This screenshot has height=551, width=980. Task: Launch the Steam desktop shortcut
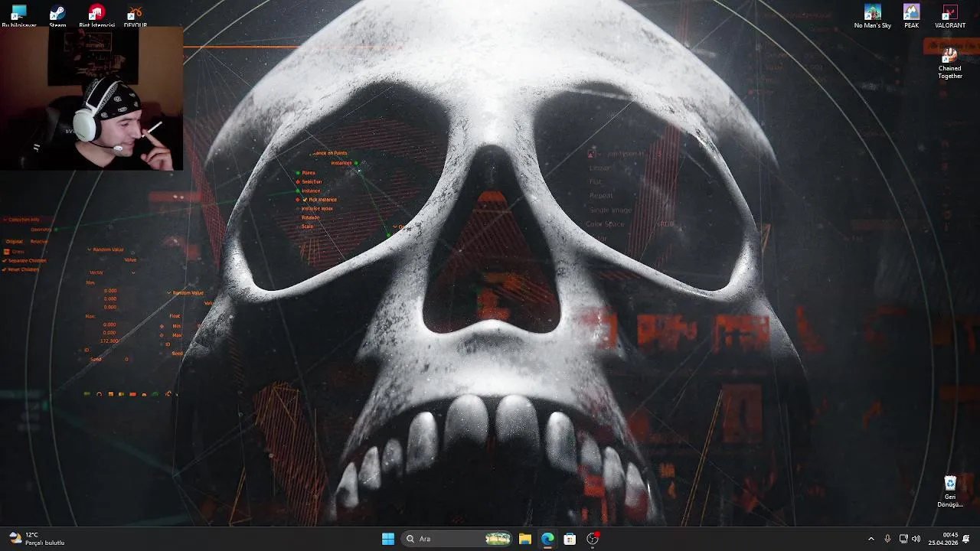pos(57,15)
